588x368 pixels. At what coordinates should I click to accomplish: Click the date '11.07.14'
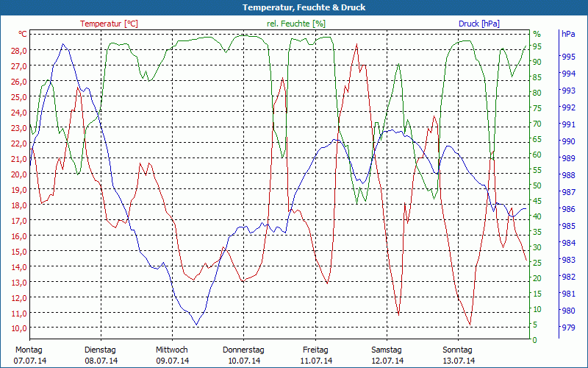316,361
